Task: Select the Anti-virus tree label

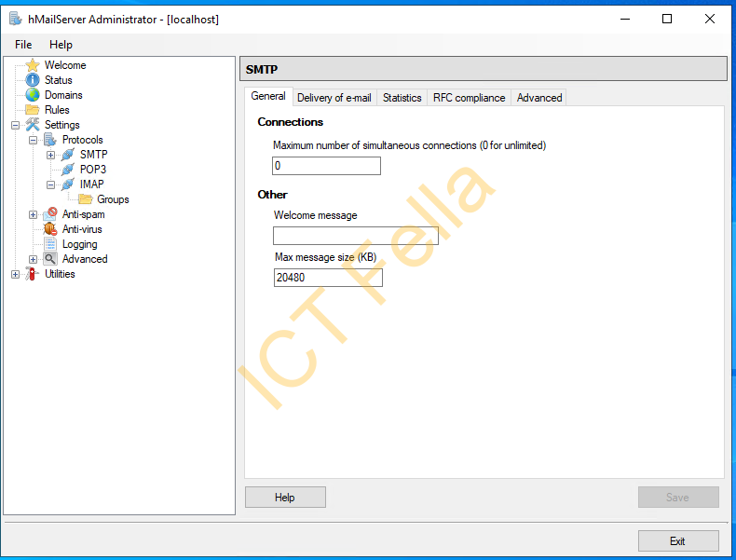Action: 82,229
